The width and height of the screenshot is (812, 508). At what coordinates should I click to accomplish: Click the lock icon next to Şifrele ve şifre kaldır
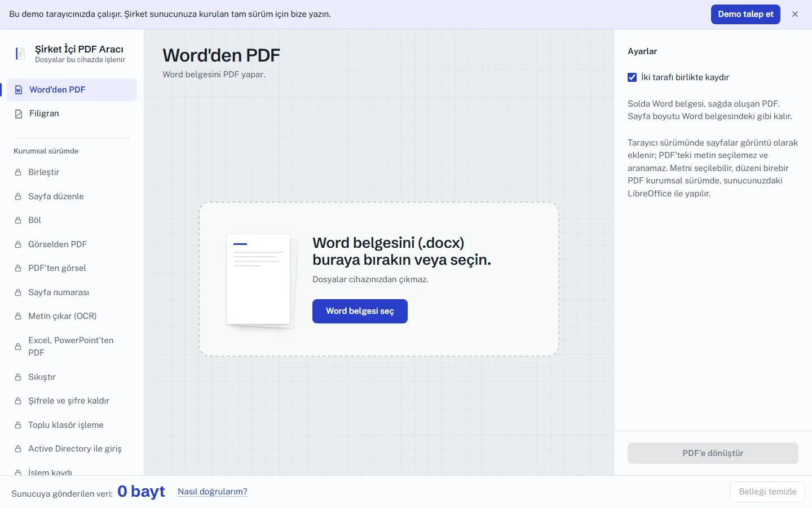point(18,401)
